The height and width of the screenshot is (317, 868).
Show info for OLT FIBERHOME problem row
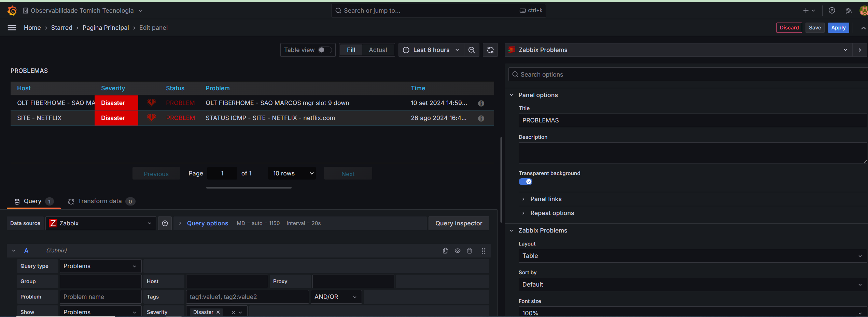[481, 103]
